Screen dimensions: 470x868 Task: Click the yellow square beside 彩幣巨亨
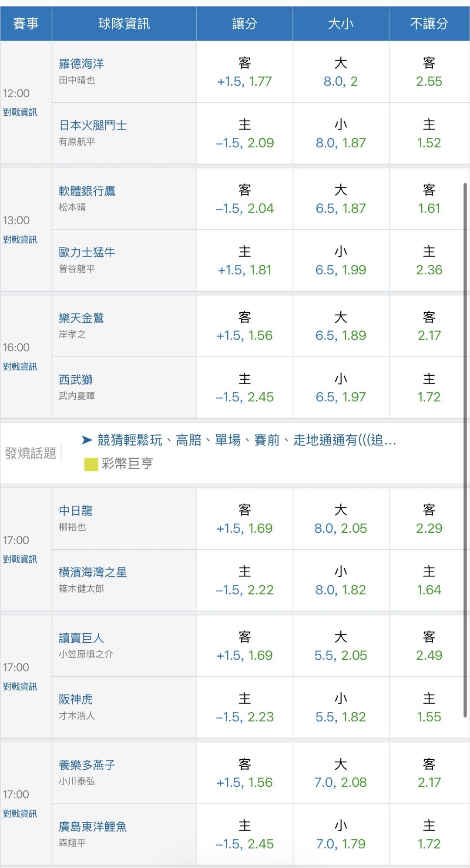click(x=91, y=464)
